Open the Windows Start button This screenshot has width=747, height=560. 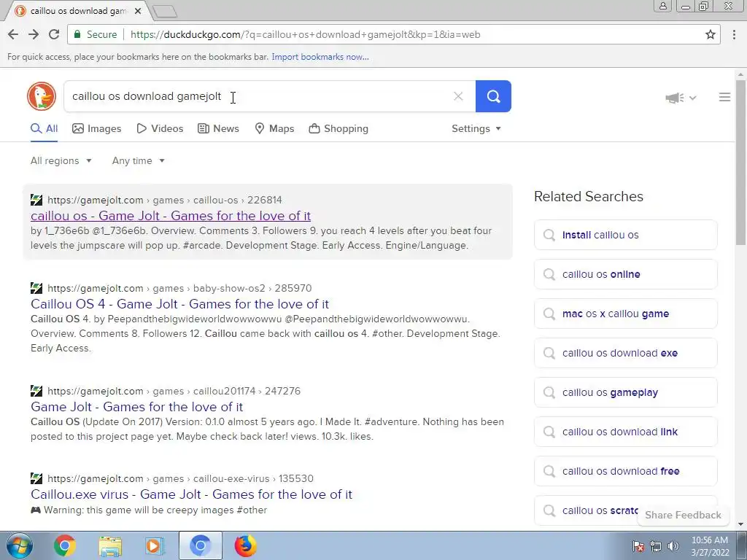[19, 545]
